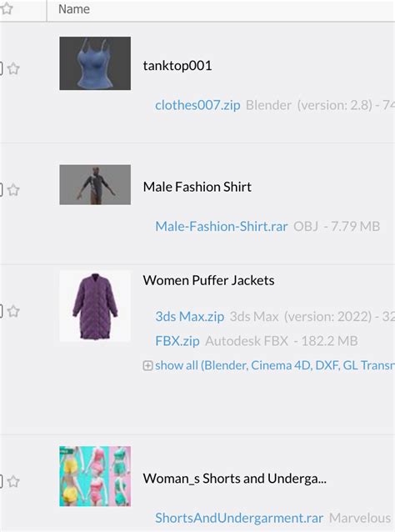The height and width of the screenshot is (532, 395).
Task: Download the FBX.zip file
Action: click(x=177, y=341)
